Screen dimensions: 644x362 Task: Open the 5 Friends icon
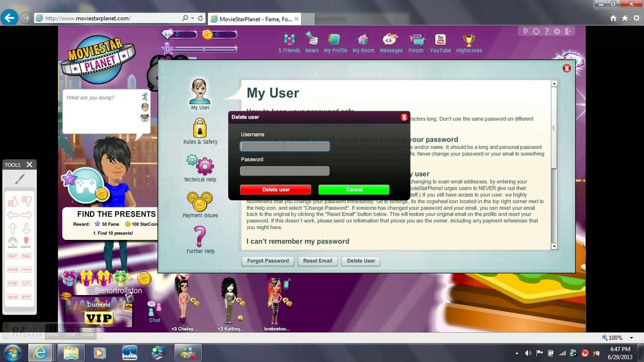pos(289,43)
